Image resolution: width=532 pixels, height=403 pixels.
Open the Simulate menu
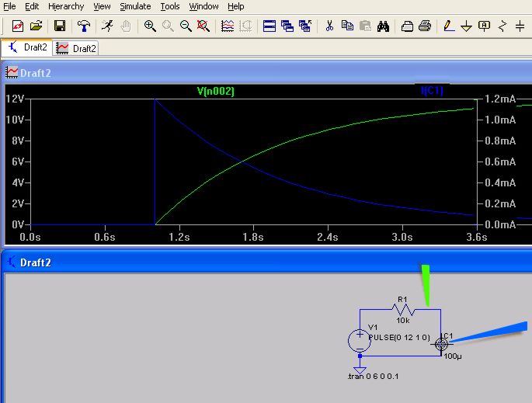coord(135,6)
